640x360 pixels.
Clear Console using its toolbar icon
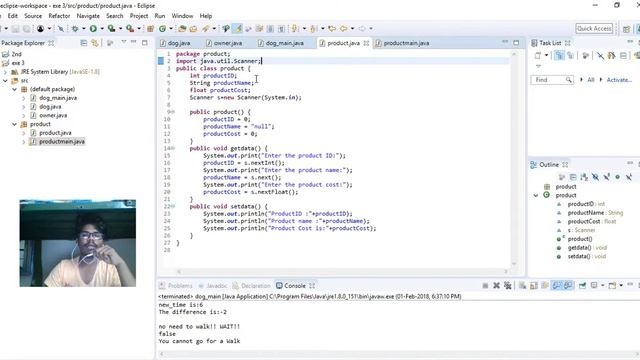[522, 286]
